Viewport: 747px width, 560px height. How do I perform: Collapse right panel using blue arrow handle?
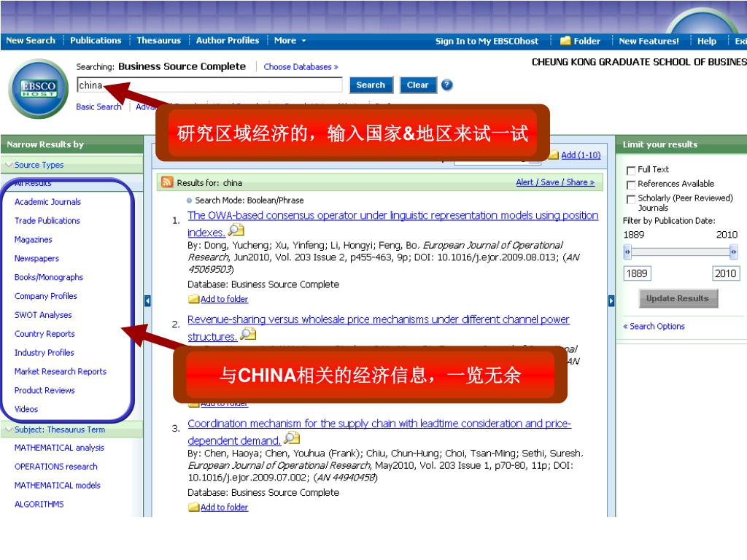pos(611,301)
